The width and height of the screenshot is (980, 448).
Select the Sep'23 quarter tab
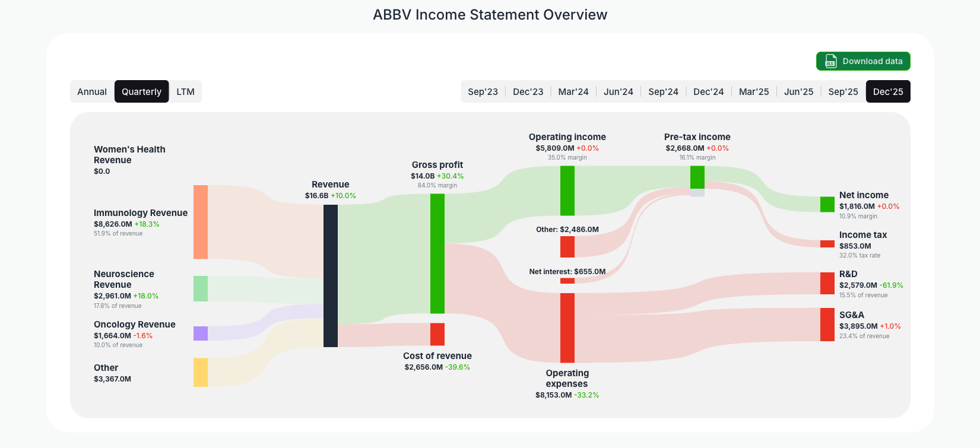pyautogui.click(x=483, y=91)
